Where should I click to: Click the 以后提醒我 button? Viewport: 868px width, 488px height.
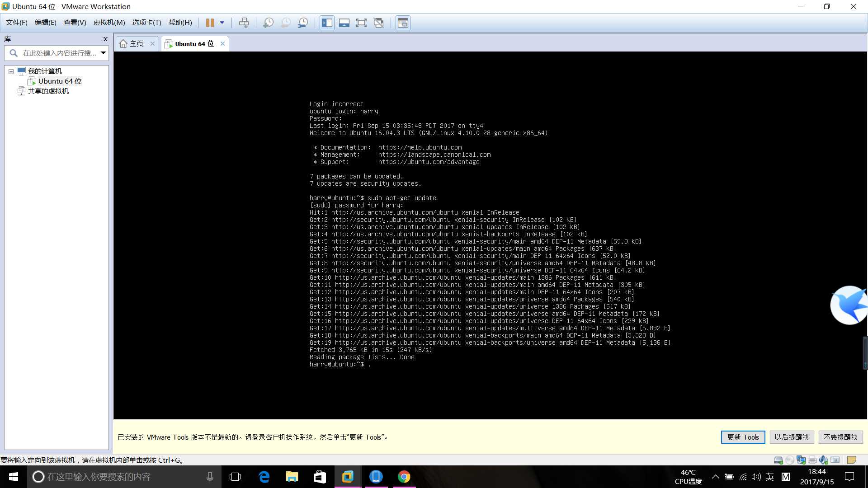(x=792, y=437)
